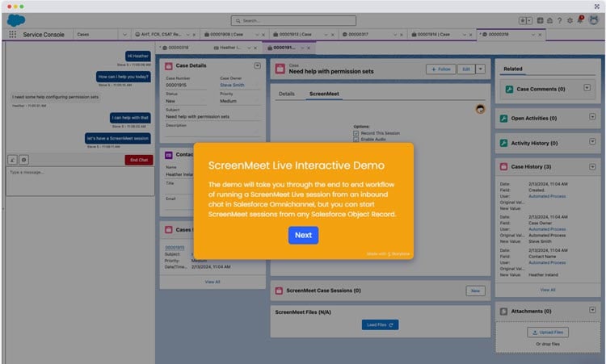Open the Notifications bell
The height and width of the screenshot is (364, 606).
click(580, 19)
